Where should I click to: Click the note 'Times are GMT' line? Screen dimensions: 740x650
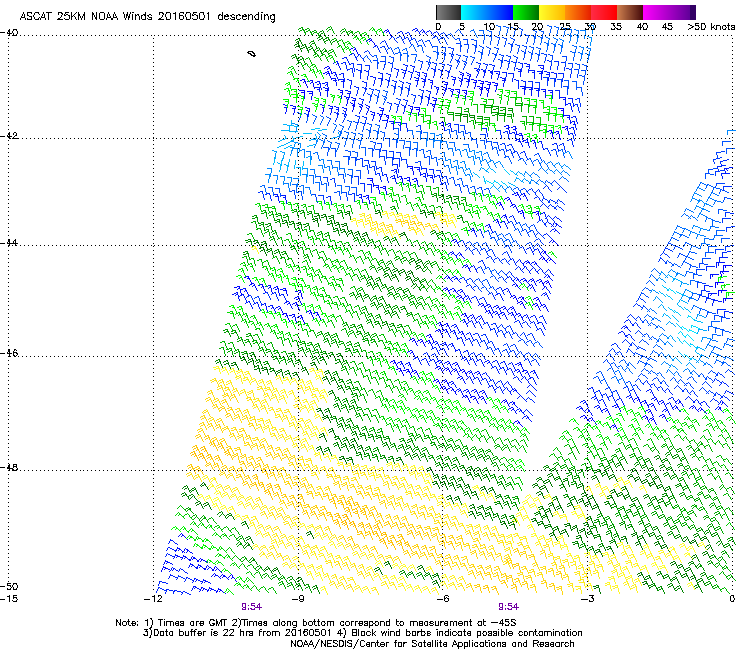coord(316,623)
